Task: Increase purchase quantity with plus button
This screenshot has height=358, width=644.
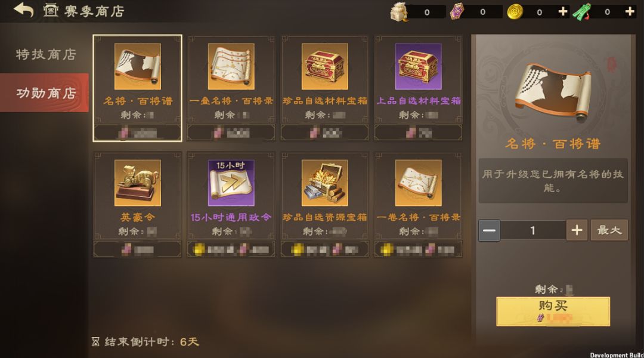Action: point(577,230)
